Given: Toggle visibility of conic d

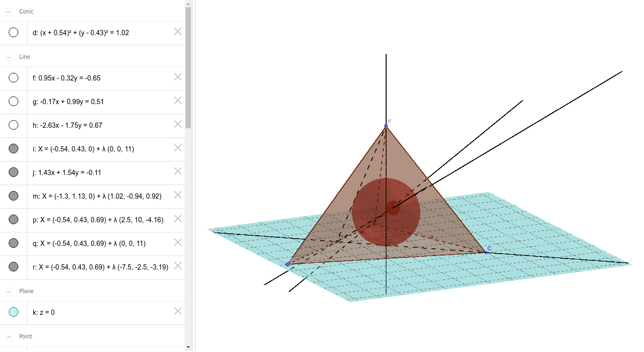Looking at the screenshot, I should click(x=13, y=32).
